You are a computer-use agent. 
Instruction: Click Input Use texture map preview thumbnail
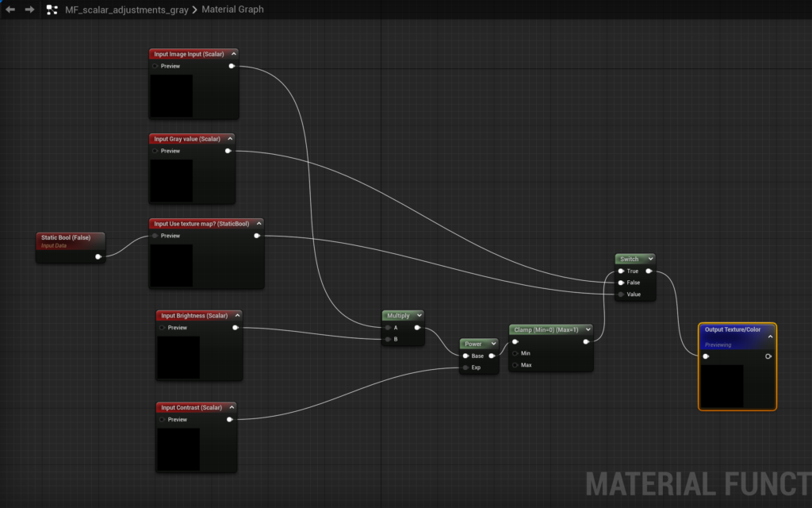171,265
